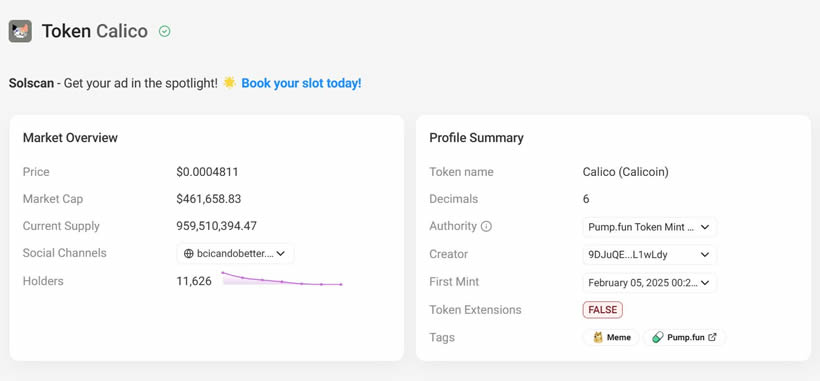Expand the Pump.fun Token Mint authority dropdown
Screen dimensions: 820x381
coord(649,227)
